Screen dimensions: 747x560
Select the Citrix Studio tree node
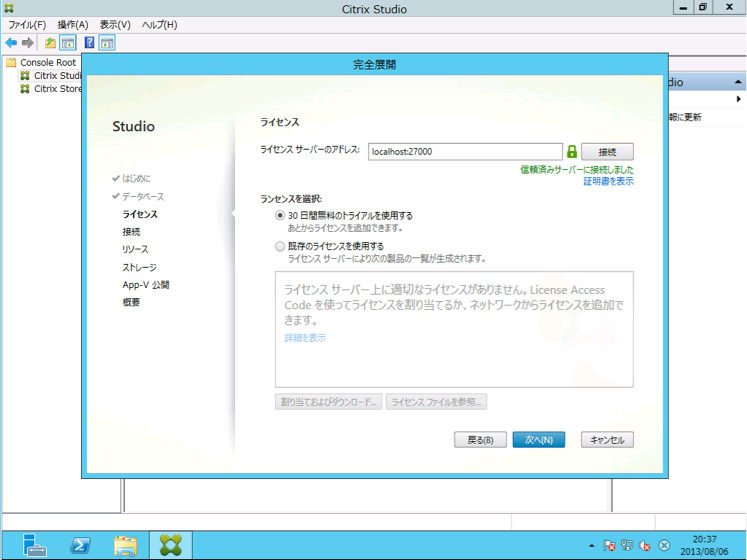click(50, 75)
